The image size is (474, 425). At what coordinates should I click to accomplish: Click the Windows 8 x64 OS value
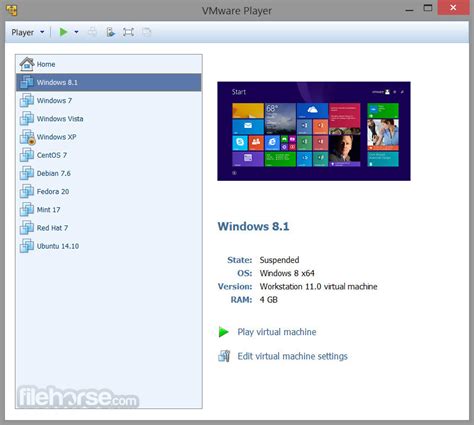(x=287, y=273)
